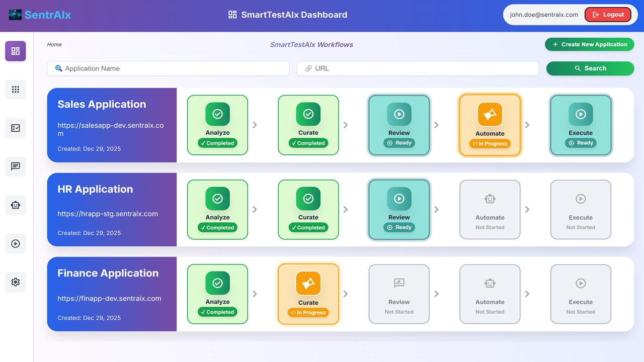Image resolution: width=644 pixels, height=362 pixels.
Task: Open Sales Application Review step
Action: pyautogui.click(x=399, y=125)
